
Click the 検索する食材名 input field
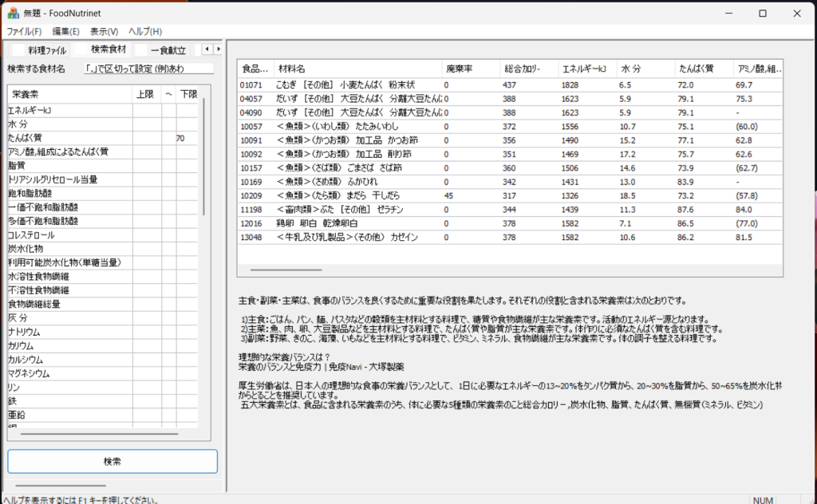pyautogui.click(x=149, y=69)
